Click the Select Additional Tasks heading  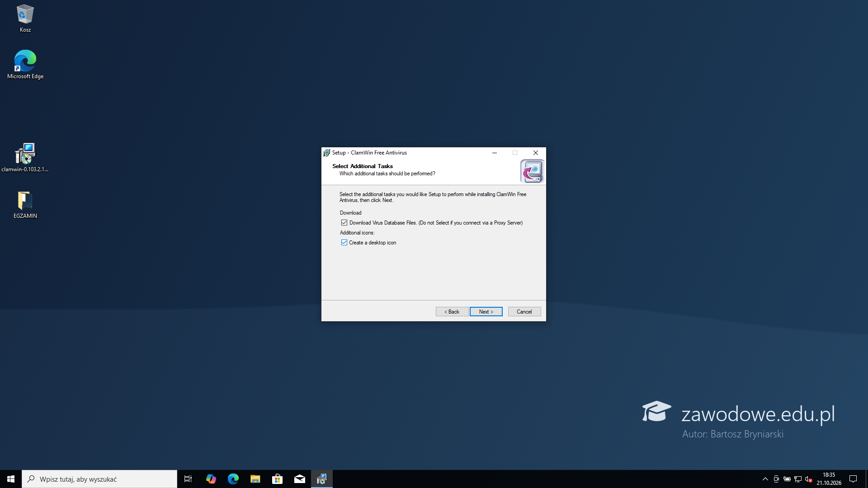(x=363, y=166)
